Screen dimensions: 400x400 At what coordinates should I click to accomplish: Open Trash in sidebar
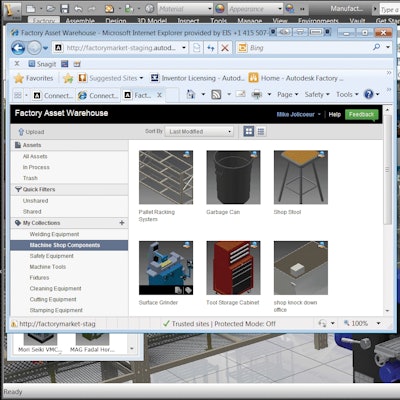tap(30, 178)
